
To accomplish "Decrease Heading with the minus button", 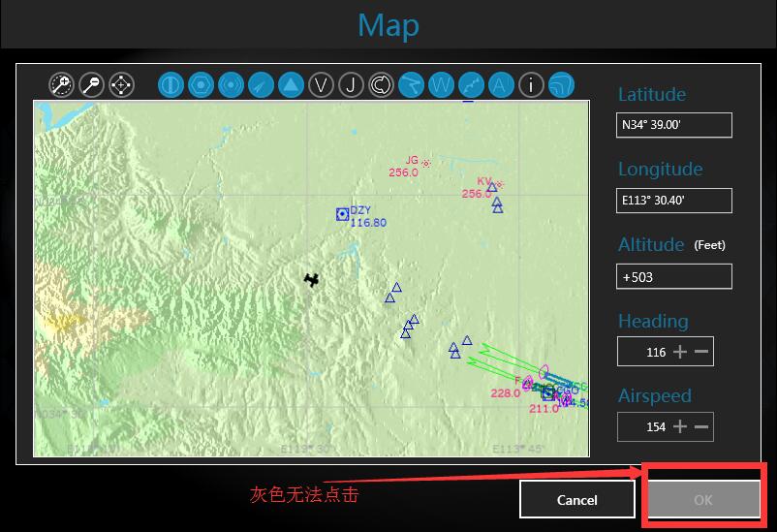I will coord(701,352).
